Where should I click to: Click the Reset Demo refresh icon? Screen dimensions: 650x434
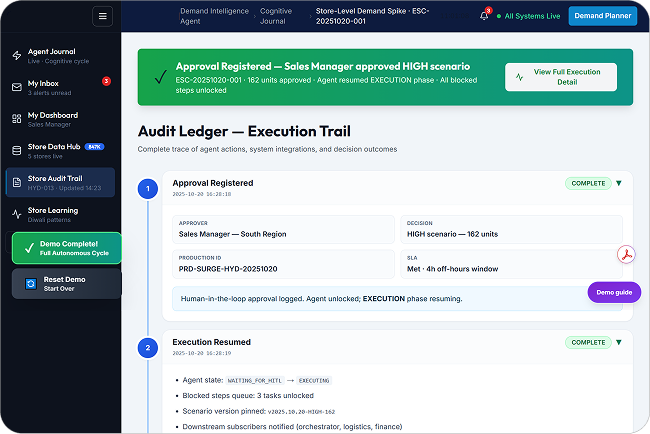(31, 284)
